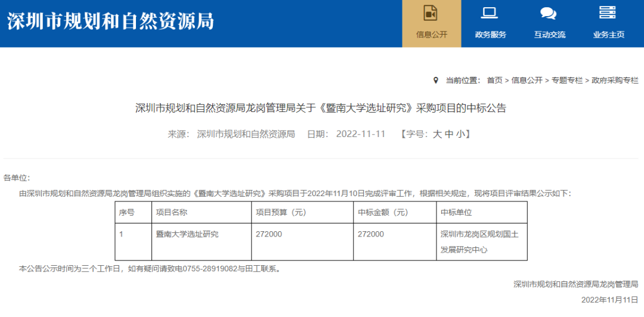
Task: Click the 政务服务 laptop icon
Action: [489, 13]
